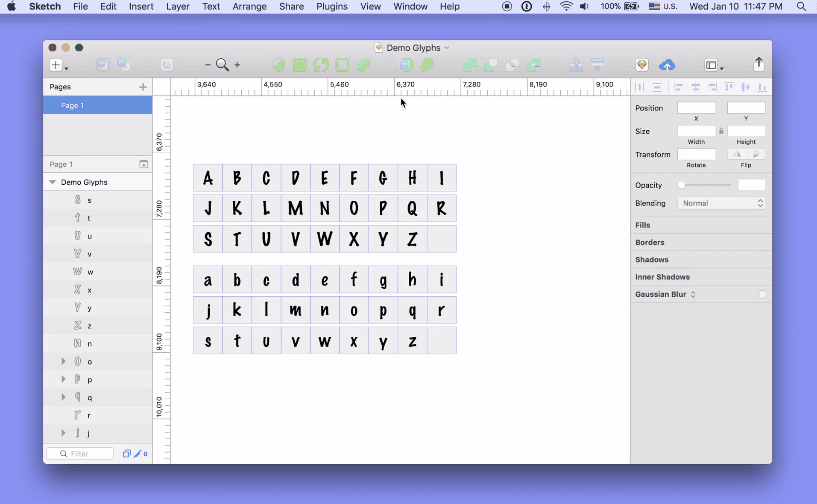Select the 's' layer in layer list

coord(97,200)
